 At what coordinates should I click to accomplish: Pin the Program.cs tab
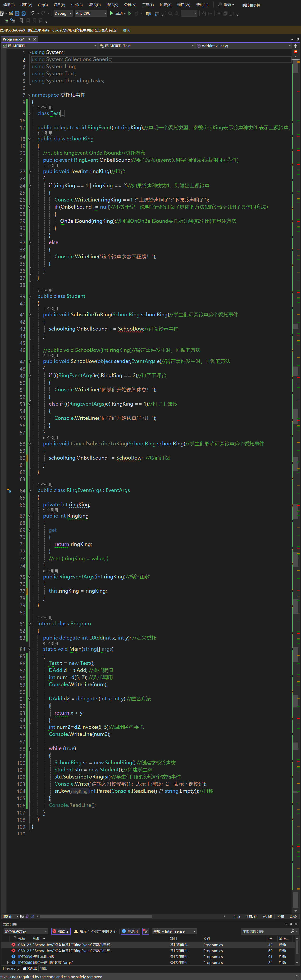(29, 39)
